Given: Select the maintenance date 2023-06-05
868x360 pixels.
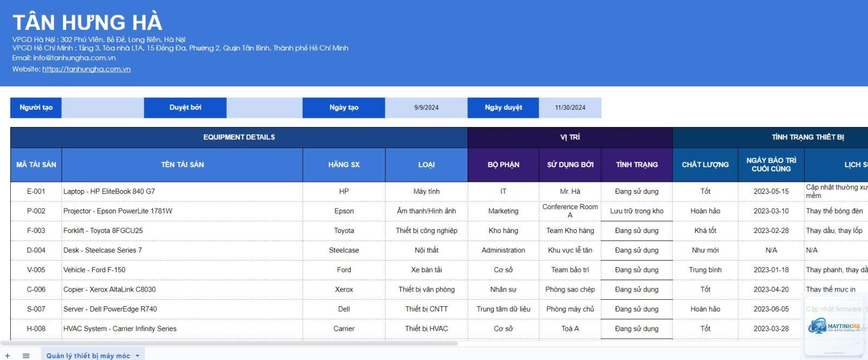Looking at the screenshot, I should 771,309.
